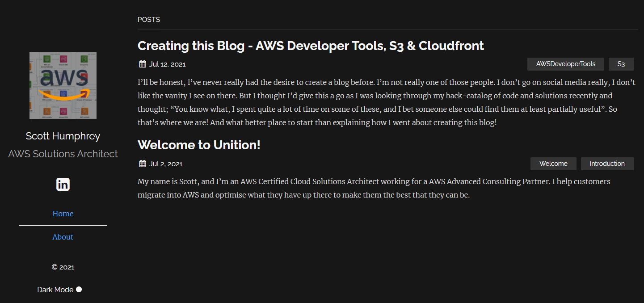Click the Welcome tag button
644x303 pixels.
pyautogui.click(x=553, y=164)
